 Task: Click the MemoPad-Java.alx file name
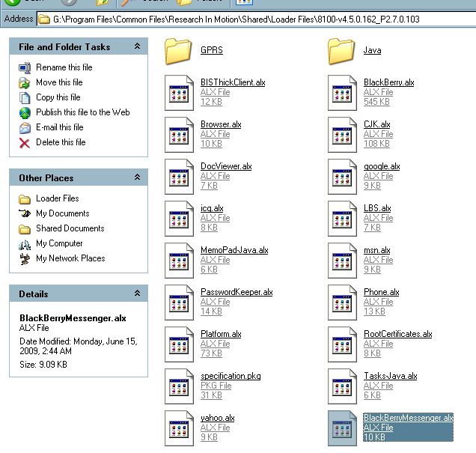coord(234,250)
